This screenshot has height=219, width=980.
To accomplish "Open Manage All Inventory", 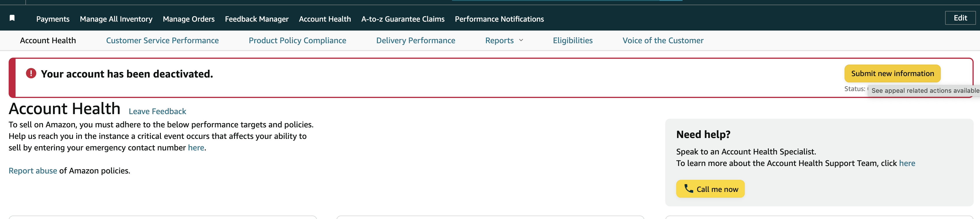I will pyautogui.click(x=116, y=19).
